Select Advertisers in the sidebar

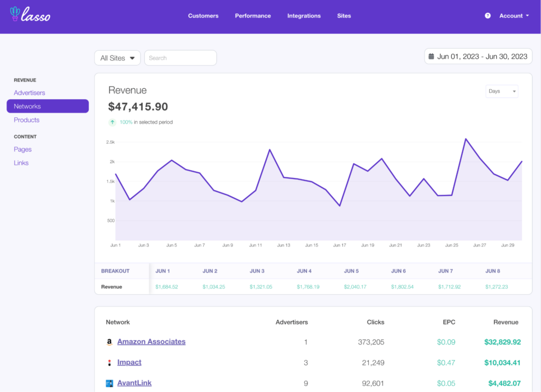point(30,93)
